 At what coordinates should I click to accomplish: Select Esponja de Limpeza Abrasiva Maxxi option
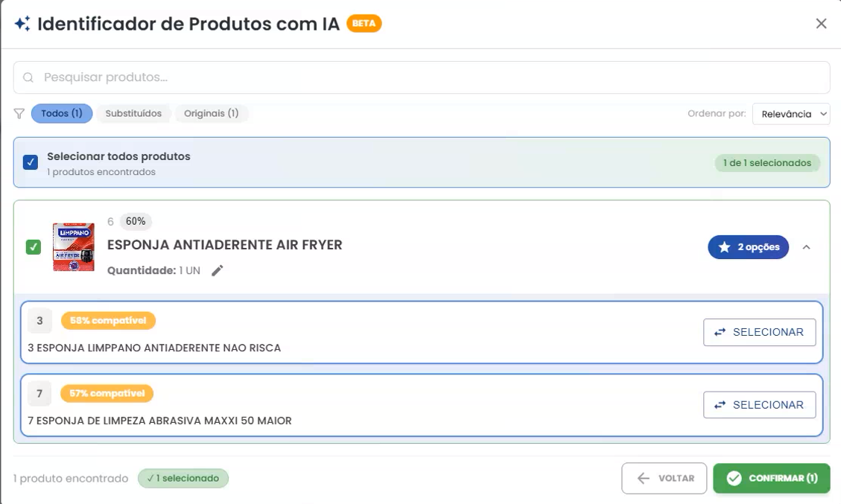tap(760, 405)
